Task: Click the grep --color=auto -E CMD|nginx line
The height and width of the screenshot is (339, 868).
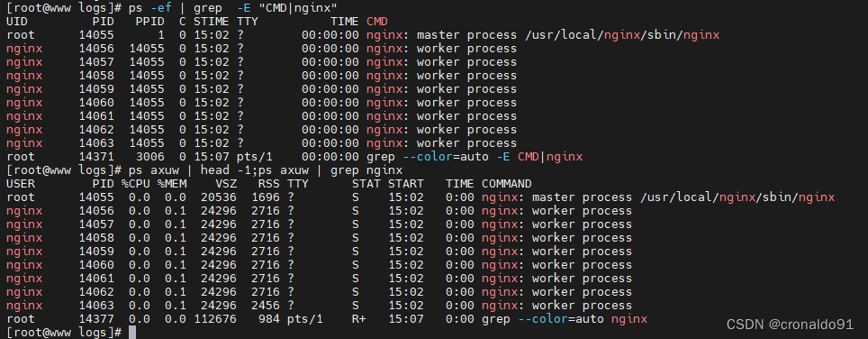Action: coord(475,157)
